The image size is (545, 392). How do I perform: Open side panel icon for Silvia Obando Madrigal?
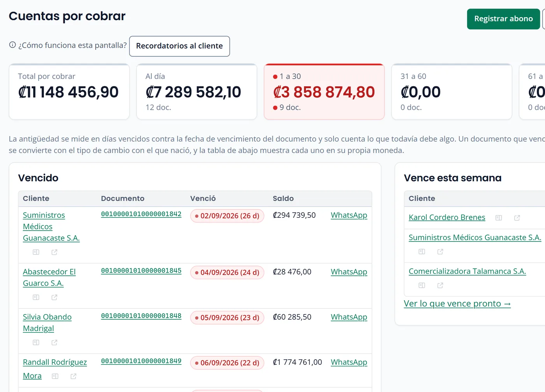click(36, 342)
